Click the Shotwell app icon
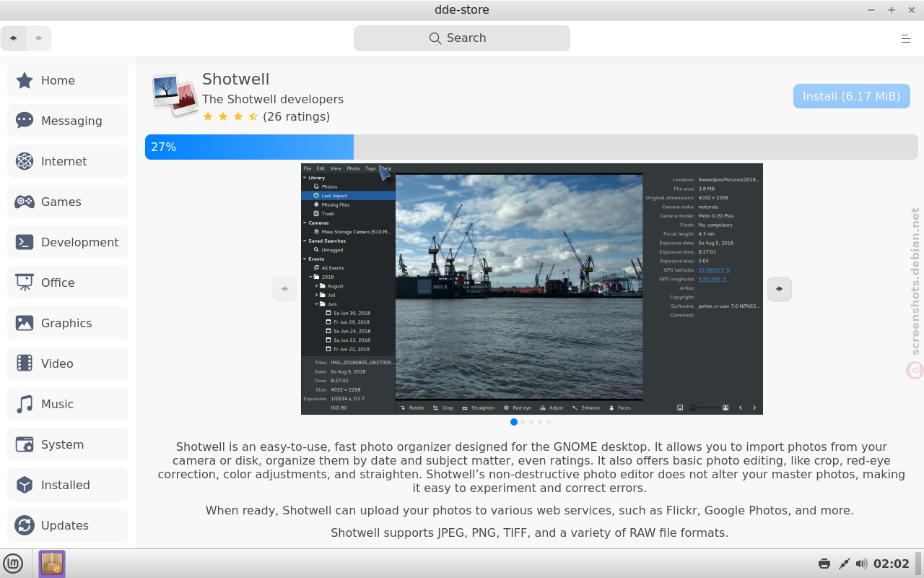This screenshot has width=924, height=578. point(175,95)
